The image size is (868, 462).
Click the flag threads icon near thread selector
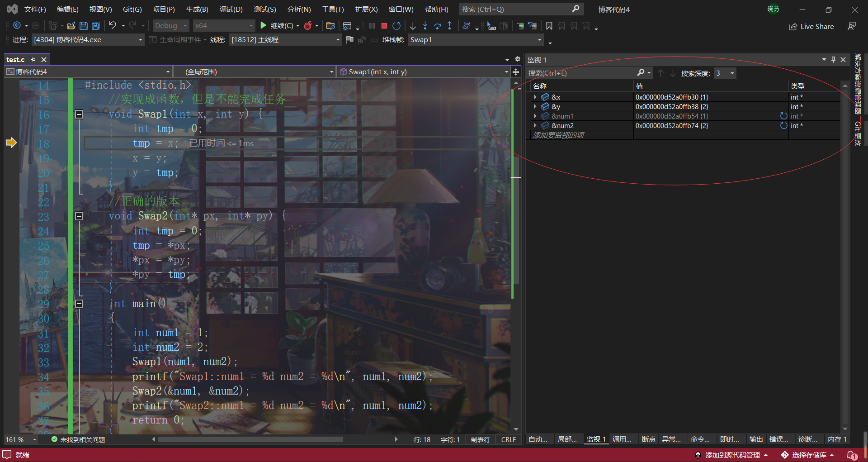(349, 40)
